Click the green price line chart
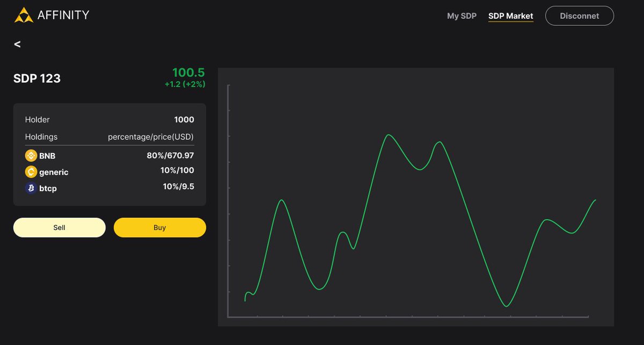Image resolution: width=644 pixels, height=345 pixels. coord(420,220)
